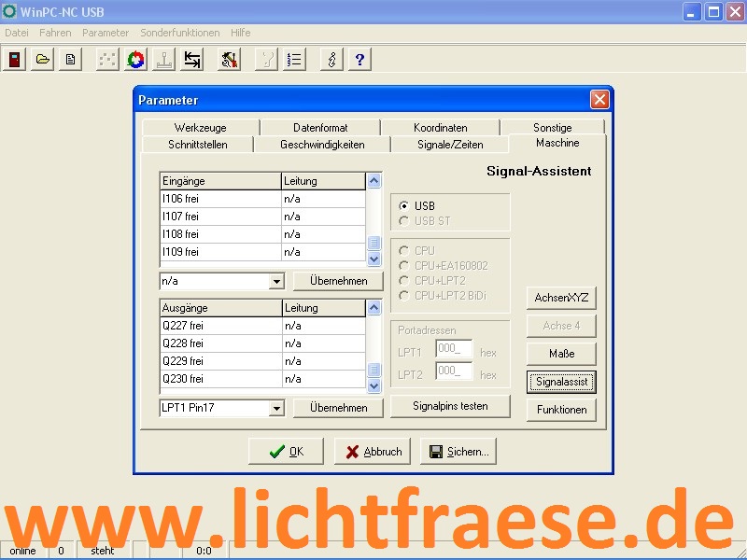Switch to the Geschwindigkeiten tab
Image resolution: width=747 pixels, height=560 pixels.
coord(322,145)
